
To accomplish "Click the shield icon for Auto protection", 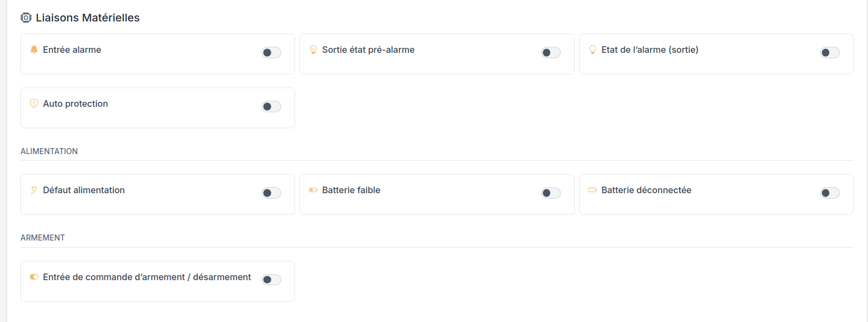I will click(x=34, y=103).
